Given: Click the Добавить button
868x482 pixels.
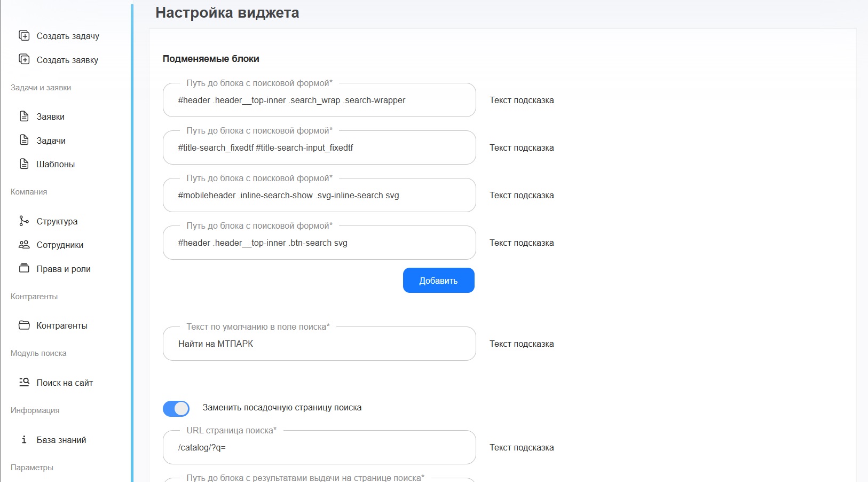Looking at the screenshot, I should click(x=439, y=281).
